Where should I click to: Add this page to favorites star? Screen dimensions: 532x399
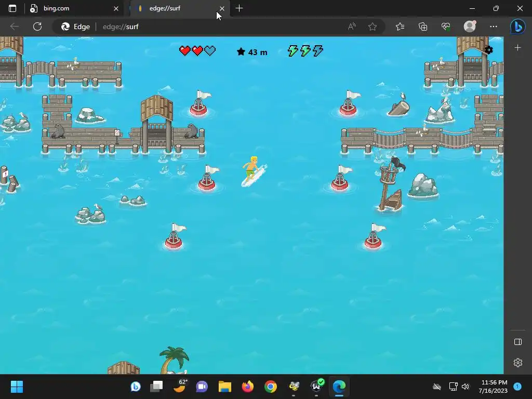(x=373, y=26)
